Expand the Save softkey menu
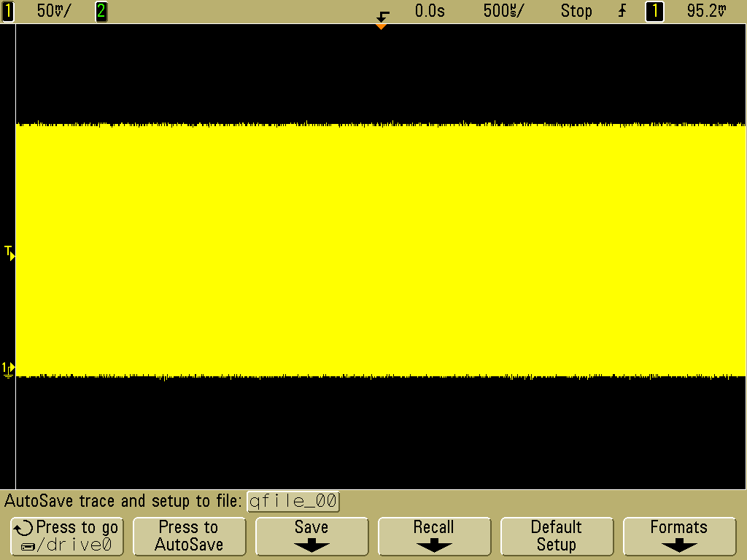This screenshot has height=560, width=747. tap(311, 536)
